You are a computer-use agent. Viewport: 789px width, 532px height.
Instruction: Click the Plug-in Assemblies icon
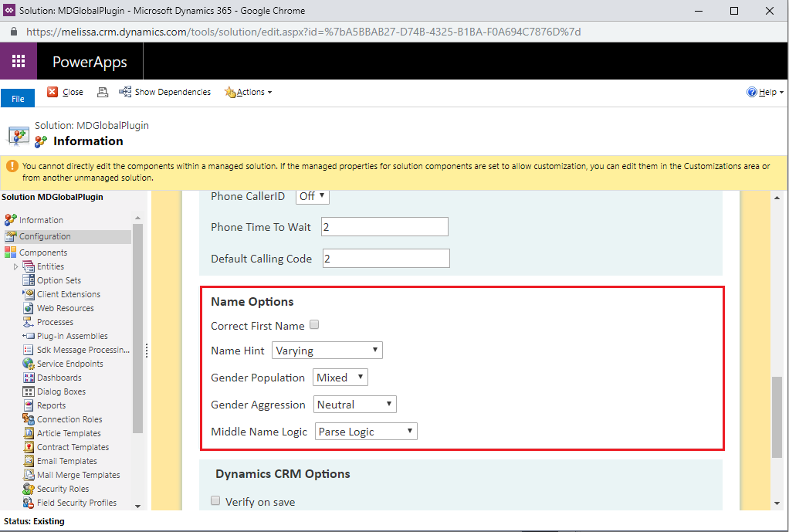[29, 336]
